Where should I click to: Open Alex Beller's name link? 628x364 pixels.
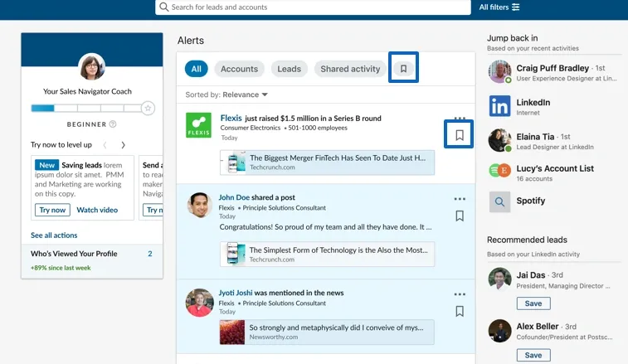click(537, 327)
